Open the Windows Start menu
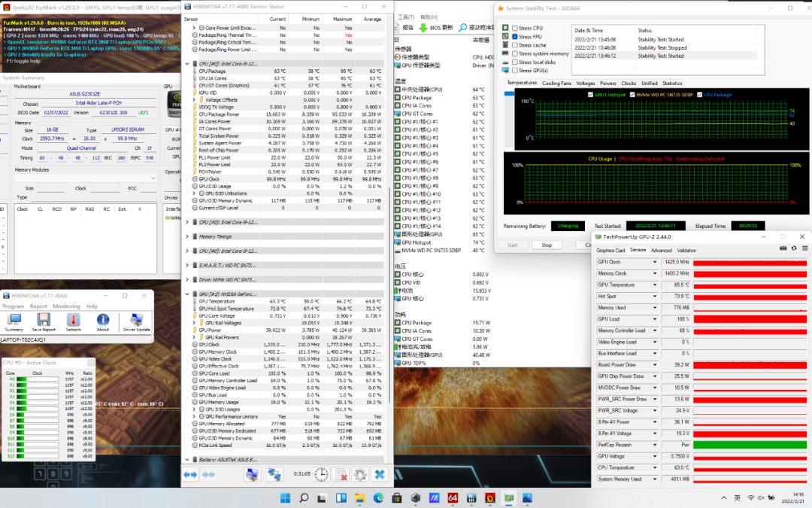 coord(286,498)
